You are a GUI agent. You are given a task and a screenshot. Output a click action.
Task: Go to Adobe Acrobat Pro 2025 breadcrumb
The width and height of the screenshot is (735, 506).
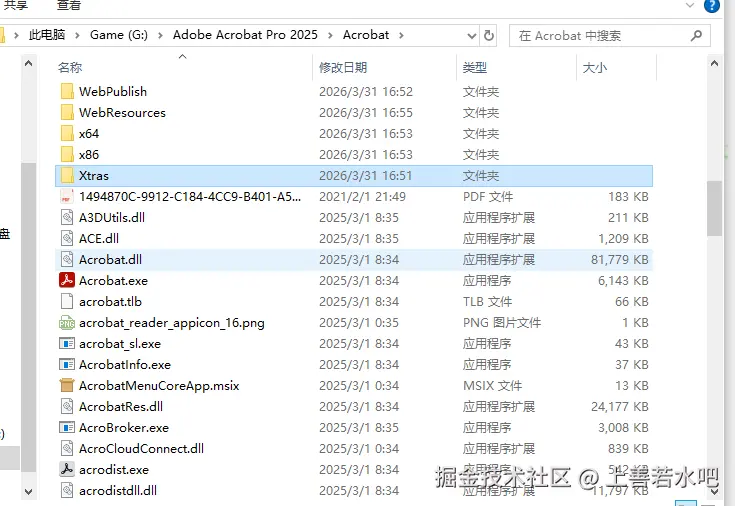coord(245,35)
